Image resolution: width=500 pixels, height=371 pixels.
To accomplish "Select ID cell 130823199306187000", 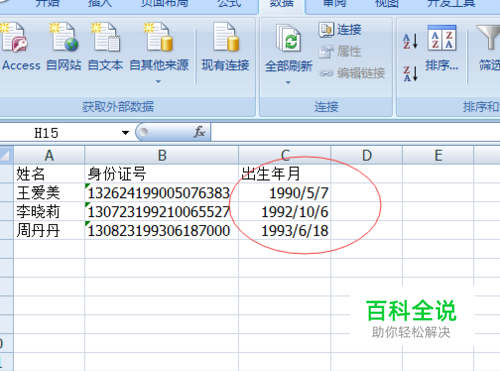I will (162, 230).
